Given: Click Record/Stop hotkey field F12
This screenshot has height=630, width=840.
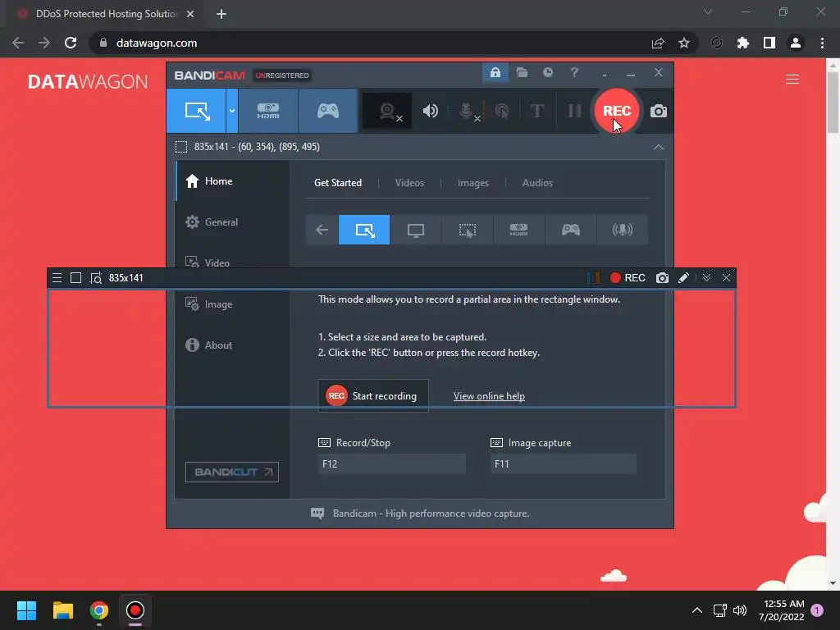Looking at the screenshot, I should (x=391, y=464).
